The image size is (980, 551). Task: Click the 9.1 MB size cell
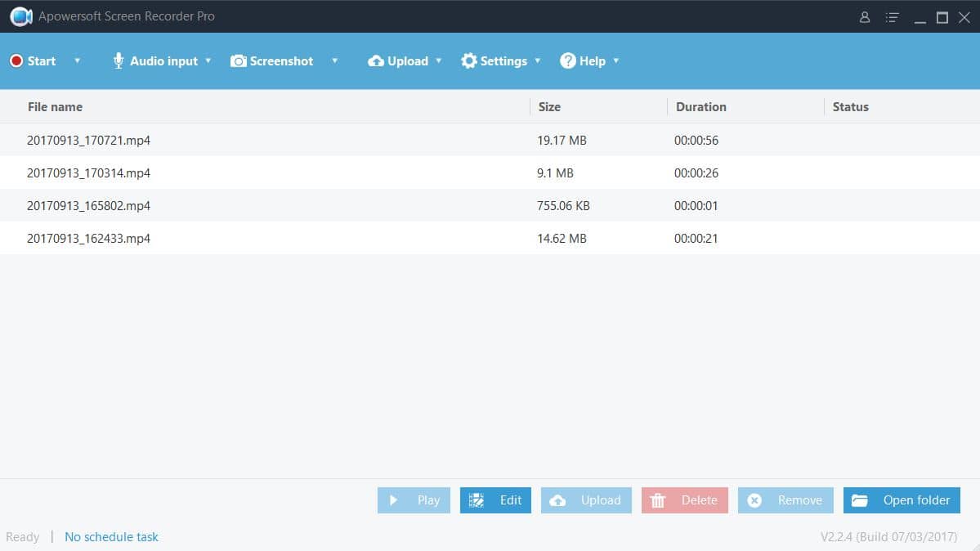[555, 172]
